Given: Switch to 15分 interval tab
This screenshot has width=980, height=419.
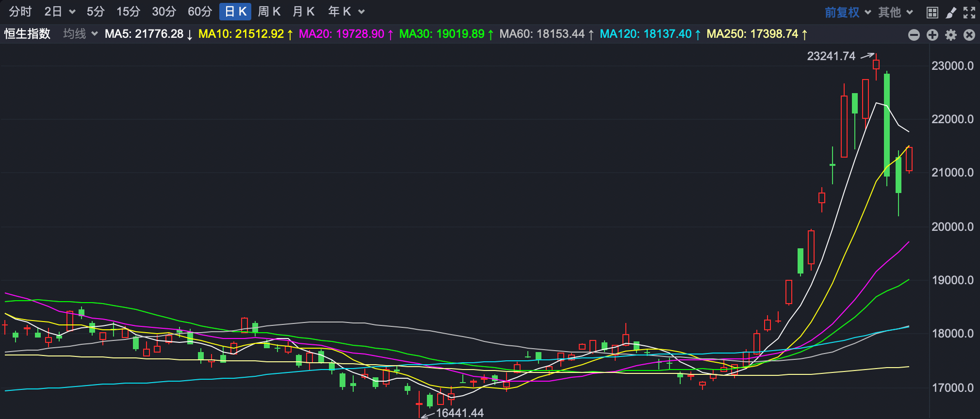Looking at the screenshot, I should tap(129, 12).
